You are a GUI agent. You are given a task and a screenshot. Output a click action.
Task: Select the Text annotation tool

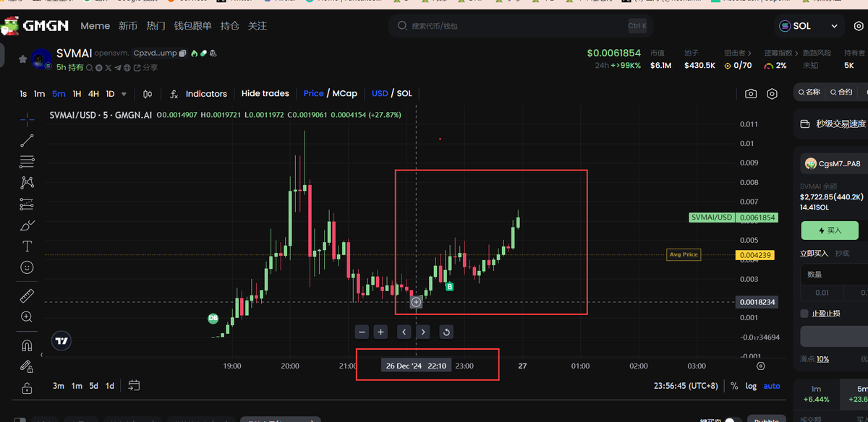(x=27, y=246)
